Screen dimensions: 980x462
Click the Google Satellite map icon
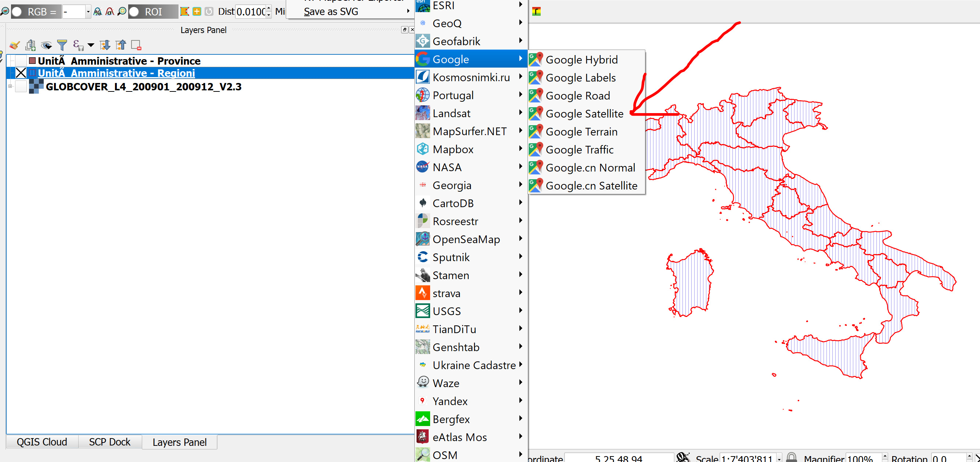536,113
